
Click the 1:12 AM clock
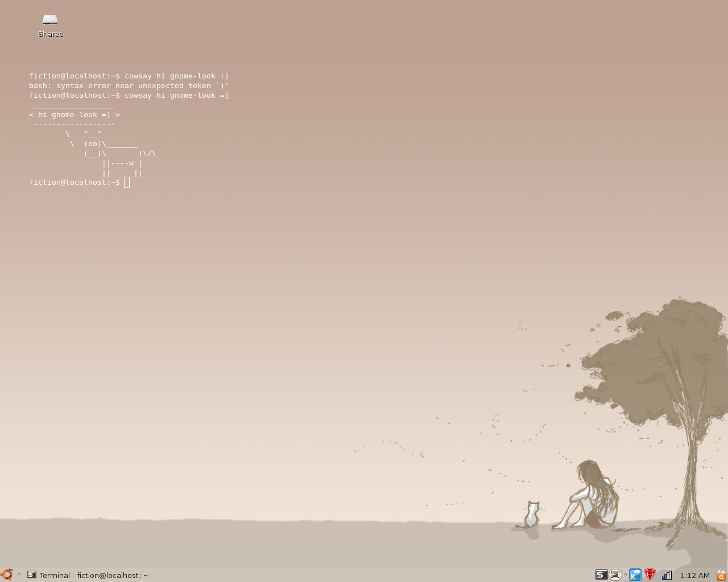coord(695,575)
